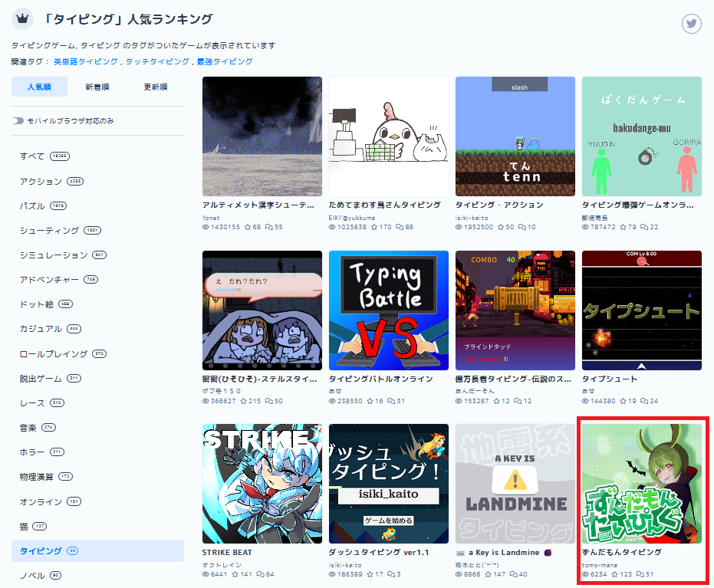Switch to the 人気順 tab
This screenshot has height=588, width=714.
pos(39,87)
